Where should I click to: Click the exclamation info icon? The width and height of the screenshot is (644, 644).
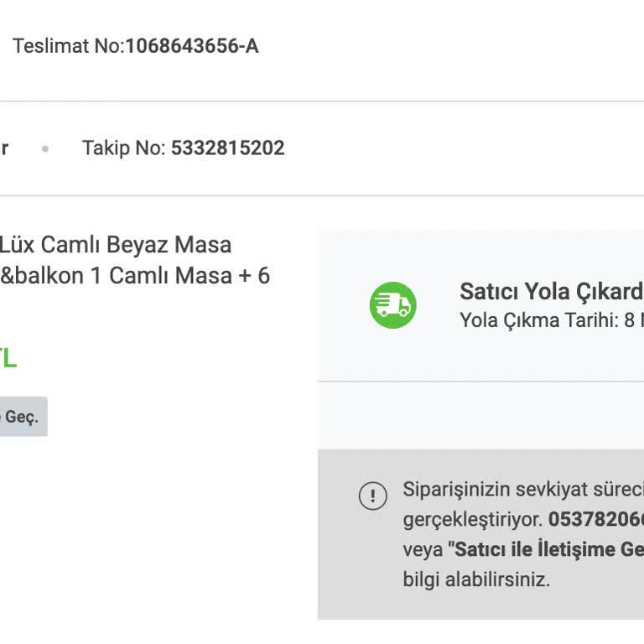372,496
